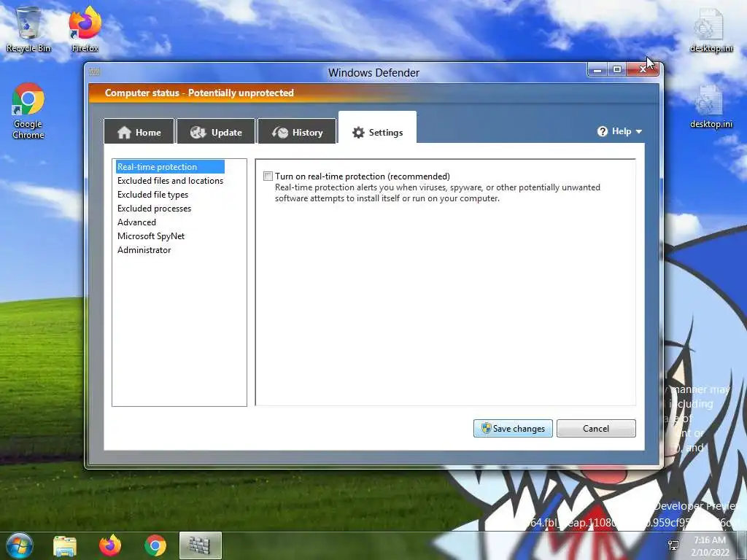Open the History tab

coord(298,132)
